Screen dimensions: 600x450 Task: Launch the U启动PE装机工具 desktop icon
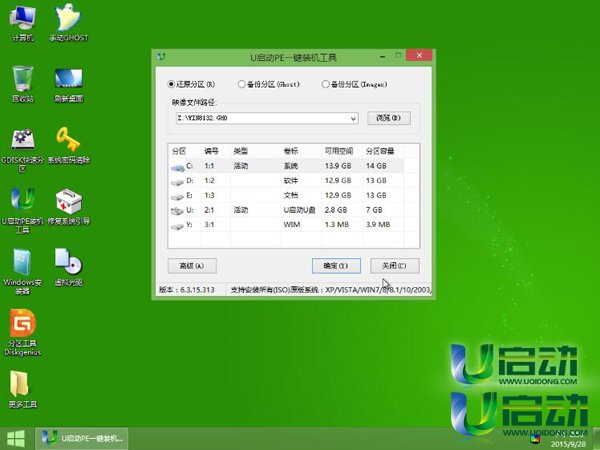tap(23, 210)
